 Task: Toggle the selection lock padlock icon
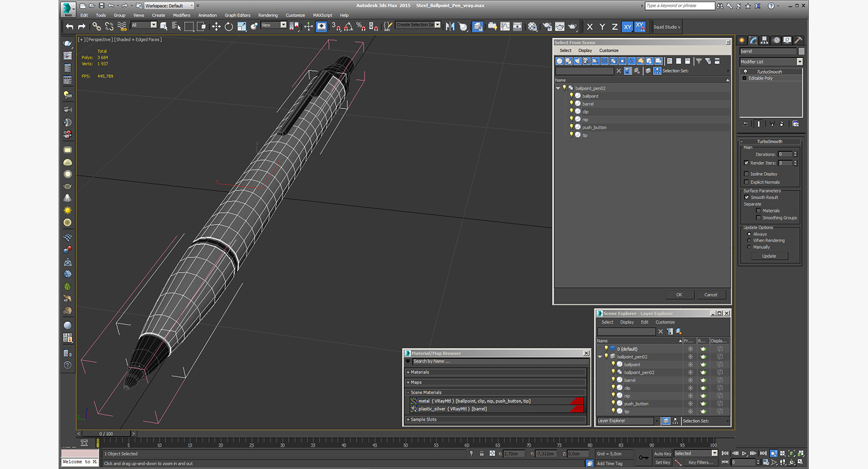tap(482, 453)
